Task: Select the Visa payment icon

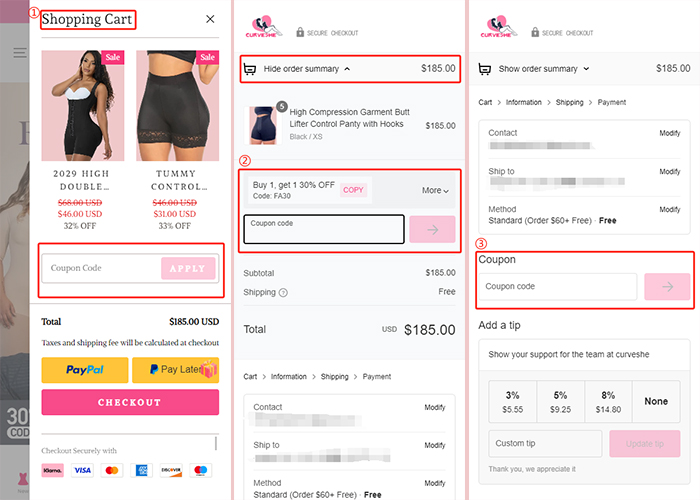Action: pos(82,470)
